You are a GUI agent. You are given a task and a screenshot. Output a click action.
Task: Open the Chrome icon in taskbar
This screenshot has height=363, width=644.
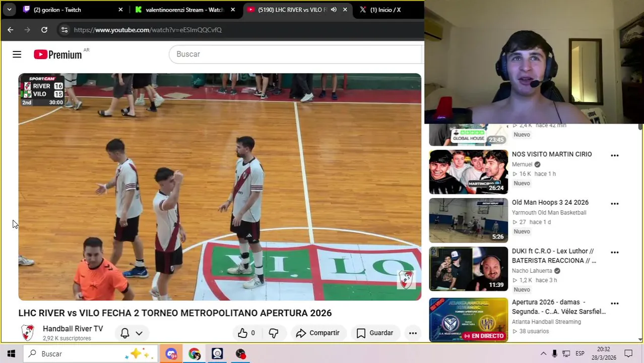[195, 354]
